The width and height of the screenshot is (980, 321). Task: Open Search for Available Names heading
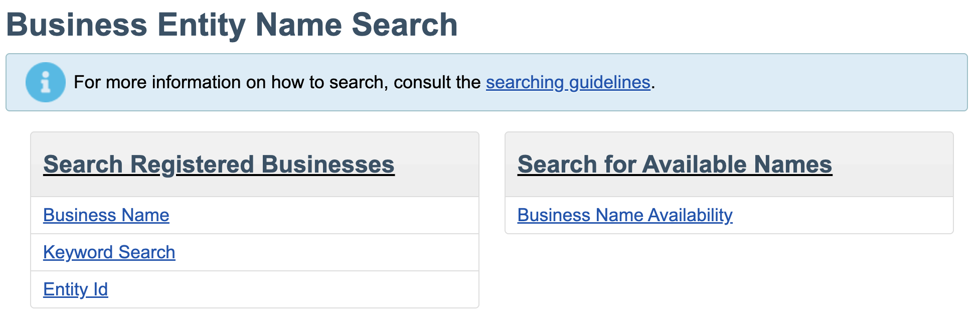coord(675,165)
